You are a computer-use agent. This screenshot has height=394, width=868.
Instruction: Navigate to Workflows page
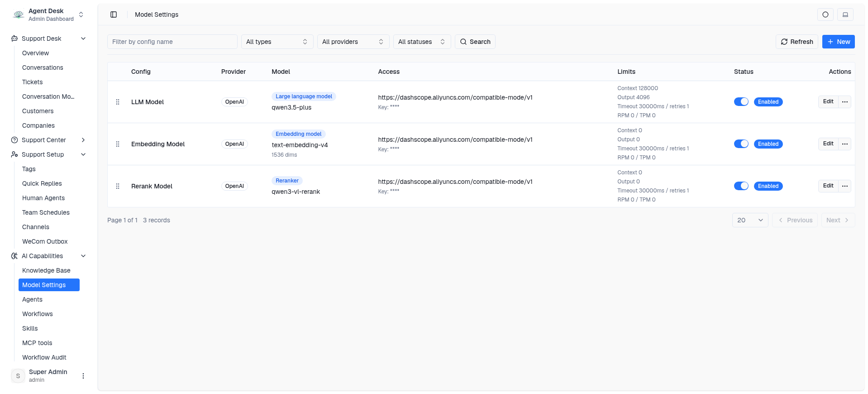click(49, 314)
